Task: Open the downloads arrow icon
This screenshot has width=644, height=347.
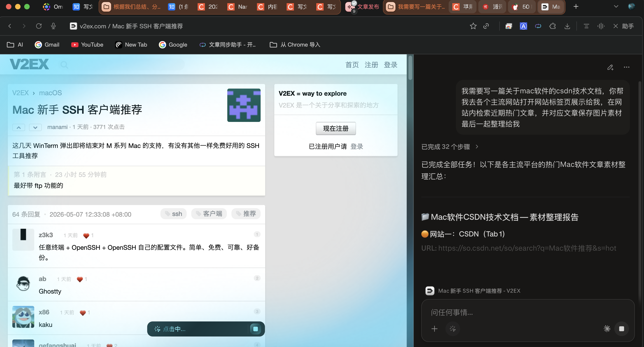Action: (x=567, y=26)
